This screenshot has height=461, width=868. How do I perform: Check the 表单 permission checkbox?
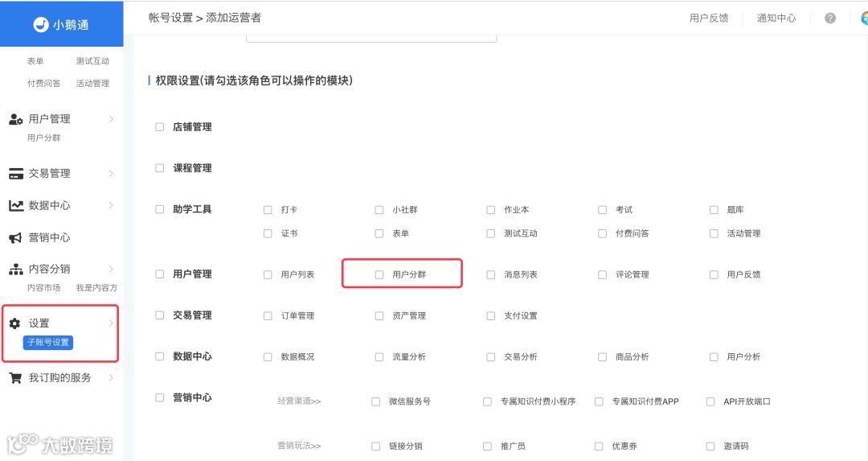[x=379, y=234]
